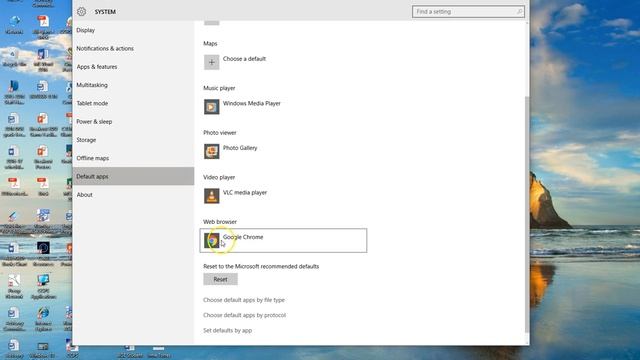Click the VLC media player cone icon
Viewport: 640px width, 360px height.
tap(211, 196)
